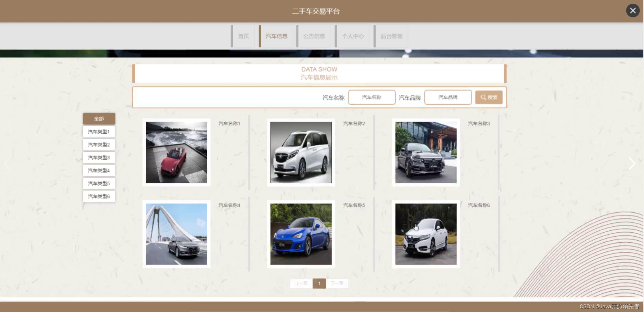Filter by 汽车类型1 category
The height and width of the screenshot is (312, 644).
pyautogui.click(x=99, y=132)
